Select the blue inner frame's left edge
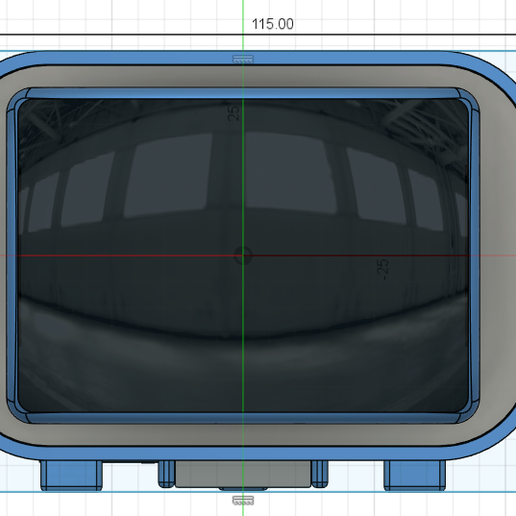The image size is (516, 516). click(x=12, y=256)
